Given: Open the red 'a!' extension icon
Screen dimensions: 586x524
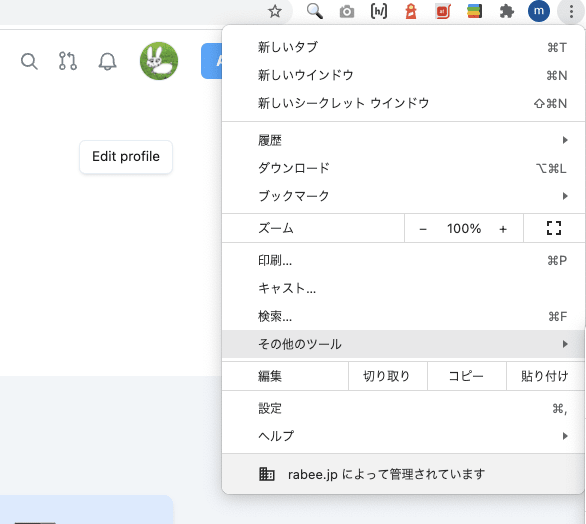Looking at the screenshot, I should (443, 11).
